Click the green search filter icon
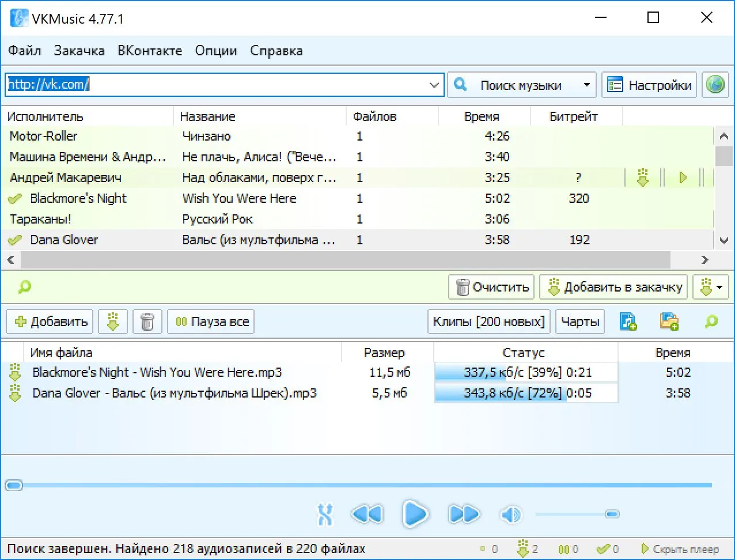This screenshot has width=735, height=560. tap(25, 286)
